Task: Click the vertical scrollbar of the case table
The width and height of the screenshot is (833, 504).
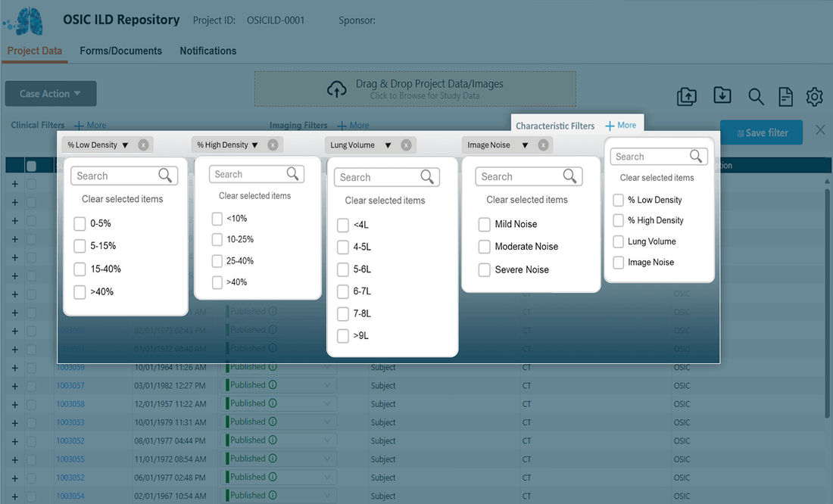Action: (x=826, y=303)
